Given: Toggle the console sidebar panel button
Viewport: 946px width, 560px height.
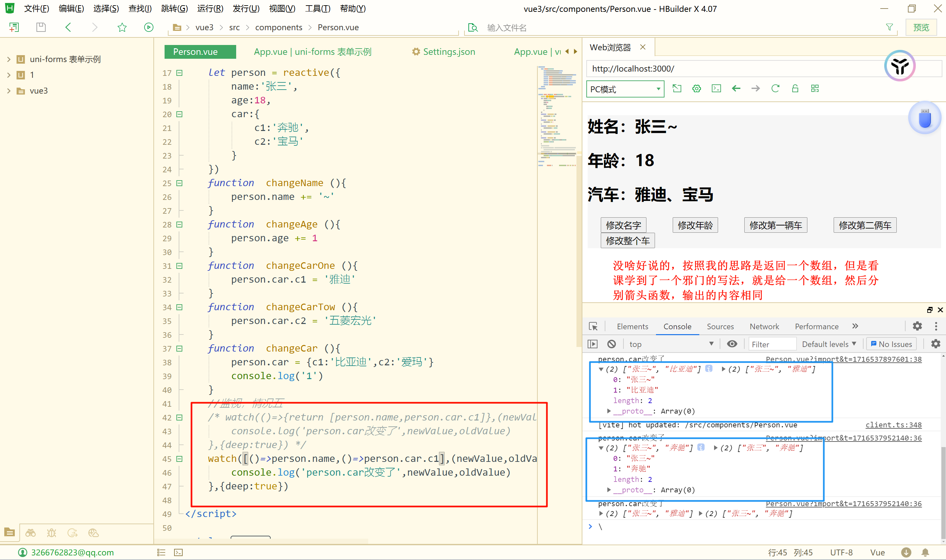Looking at the screenshot, I should click(593, 344).
